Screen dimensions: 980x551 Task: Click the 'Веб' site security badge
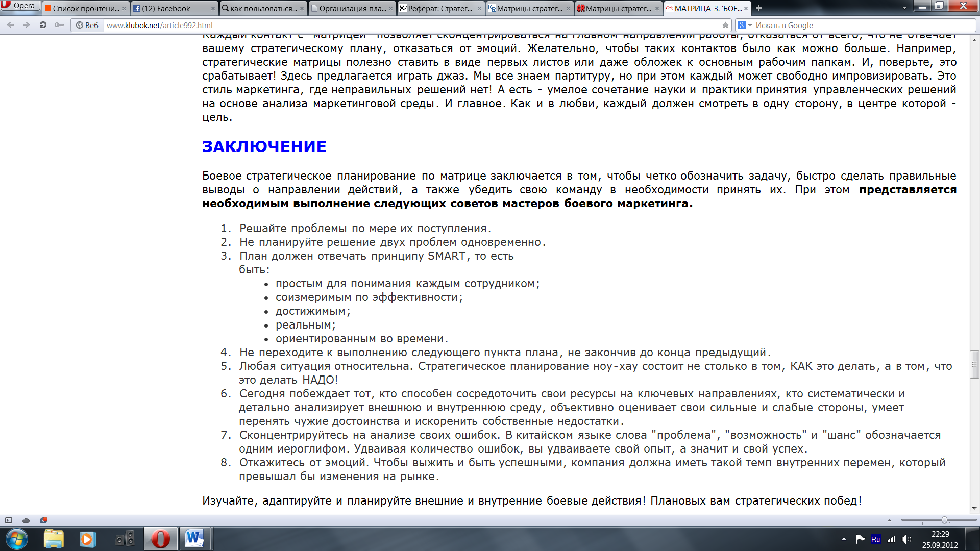[87, 25]
